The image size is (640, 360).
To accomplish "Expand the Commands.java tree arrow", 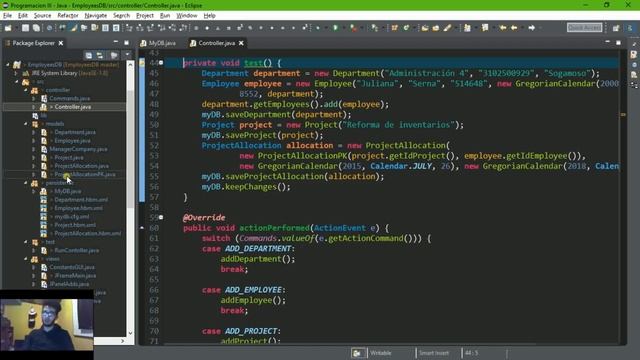I will click(x=34, y=98).
